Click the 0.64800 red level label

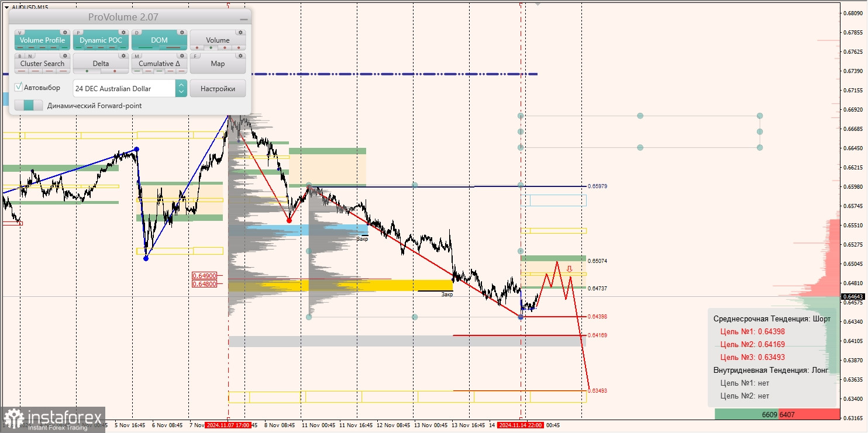click(x=205, y=284)
